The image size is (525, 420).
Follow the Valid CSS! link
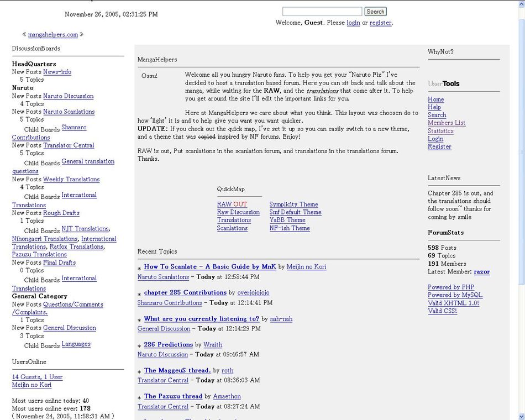pyautogui.click(x=442, y=311)
